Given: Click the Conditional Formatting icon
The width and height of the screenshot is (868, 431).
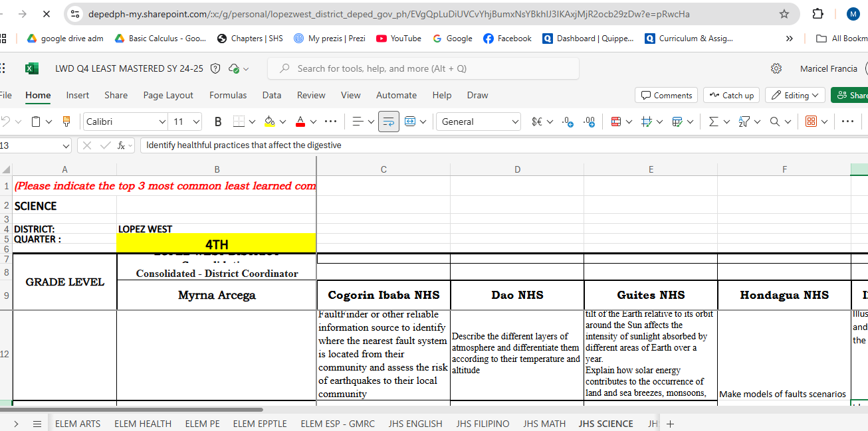Looking at the screenshot, I should click(x=615, y=122).
